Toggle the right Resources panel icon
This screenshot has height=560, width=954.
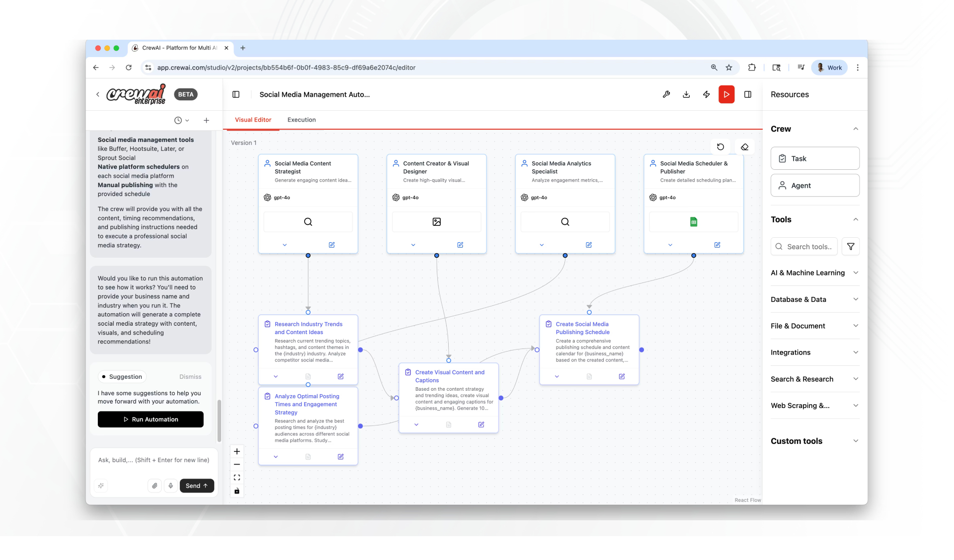tap(748, 94)
